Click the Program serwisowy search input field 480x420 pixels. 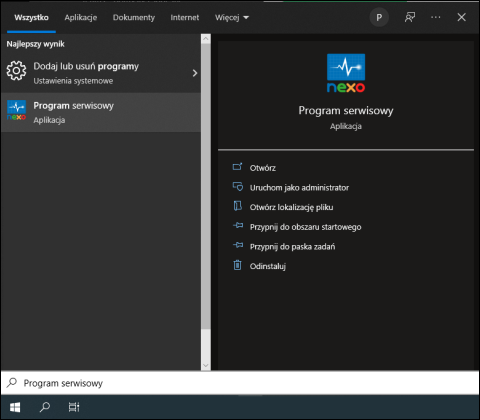(x=240, y=383)
